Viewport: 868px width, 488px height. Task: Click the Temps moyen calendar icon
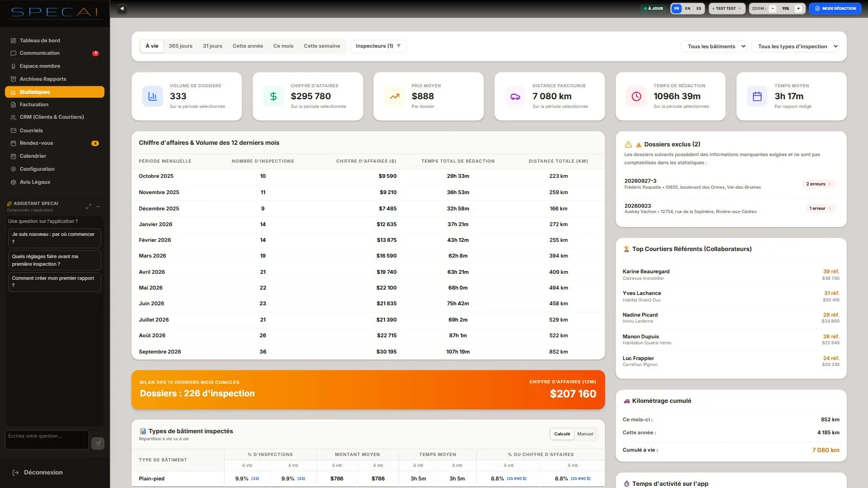click(757, 97)
